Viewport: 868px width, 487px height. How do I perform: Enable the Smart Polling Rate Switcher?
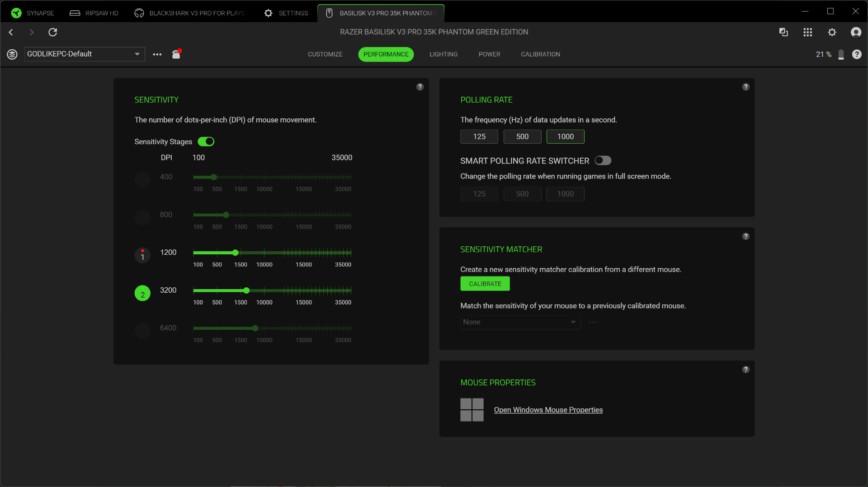pos(603,160)
